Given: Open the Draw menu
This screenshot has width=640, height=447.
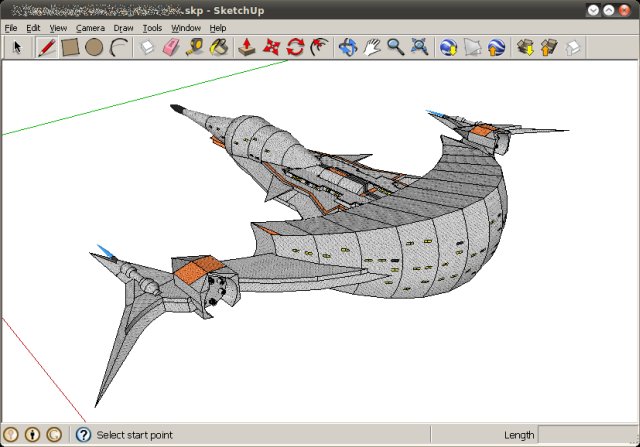Looking at the screenshot, I should point(123,28).
